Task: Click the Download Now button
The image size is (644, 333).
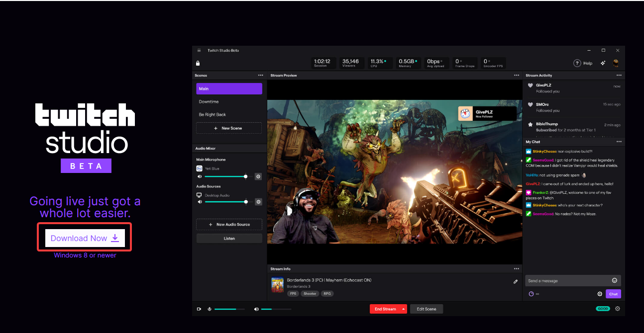Action: (85, 238)
